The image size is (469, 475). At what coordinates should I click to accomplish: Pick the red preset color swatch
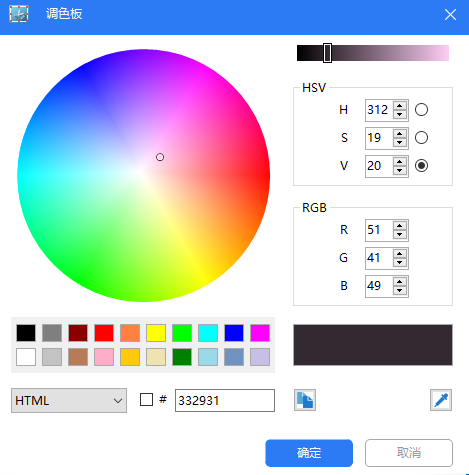click(104, 333)
